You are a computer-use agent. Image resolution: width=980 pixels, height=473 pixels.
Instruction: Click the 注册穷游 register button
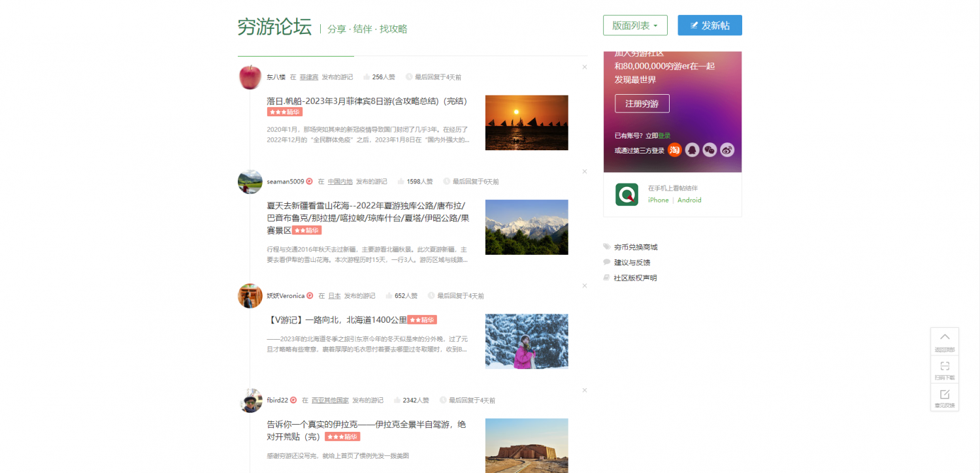pyautogui.click(x=642, y=103)
